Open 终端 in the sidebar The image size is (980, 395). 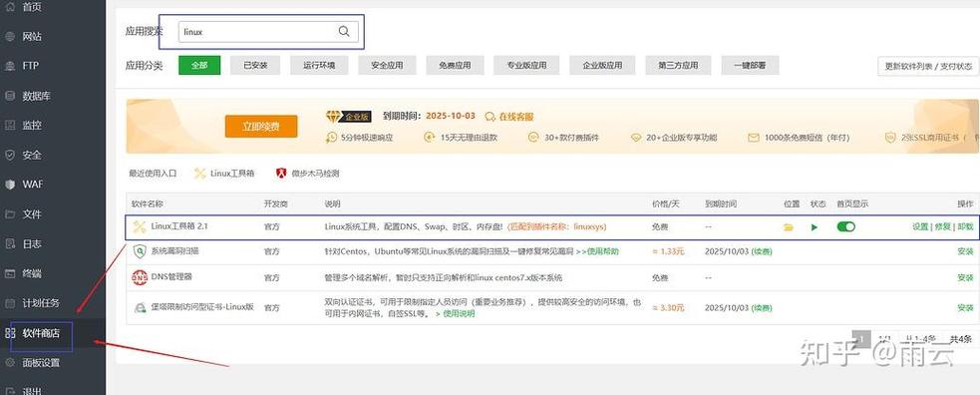(32, 273)
